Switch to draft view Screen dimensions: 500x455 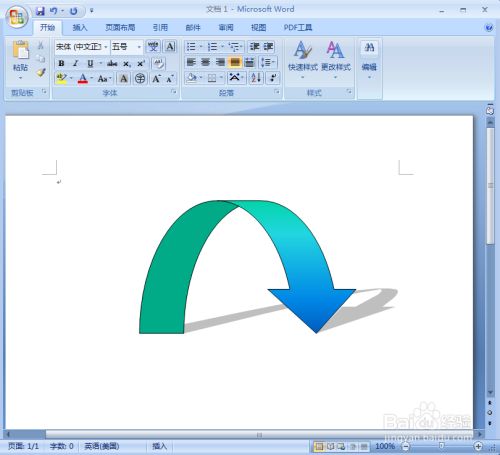coord(364,446)
